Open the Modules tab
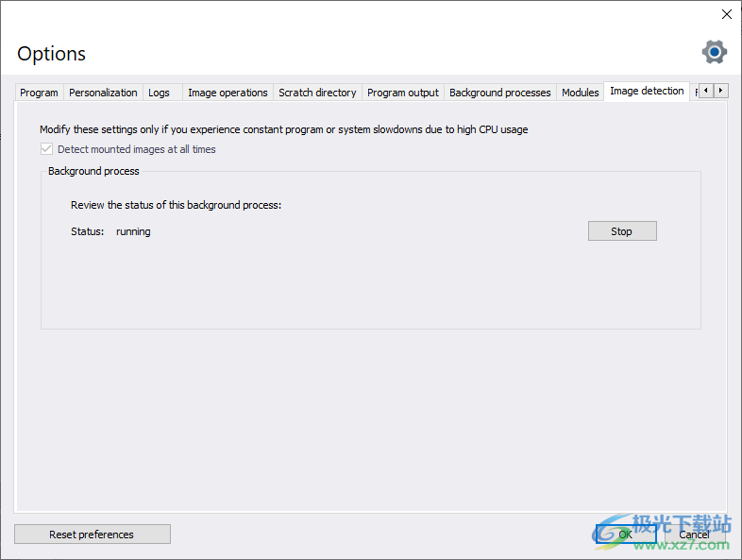The image size is (742, 560). pos(580,93)
